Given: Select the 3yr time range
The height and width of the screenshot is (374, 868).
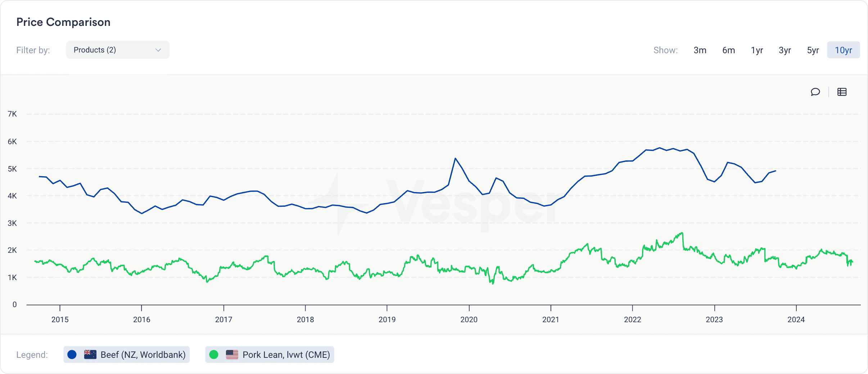Looking at the screenshot, I should point(785,50).
